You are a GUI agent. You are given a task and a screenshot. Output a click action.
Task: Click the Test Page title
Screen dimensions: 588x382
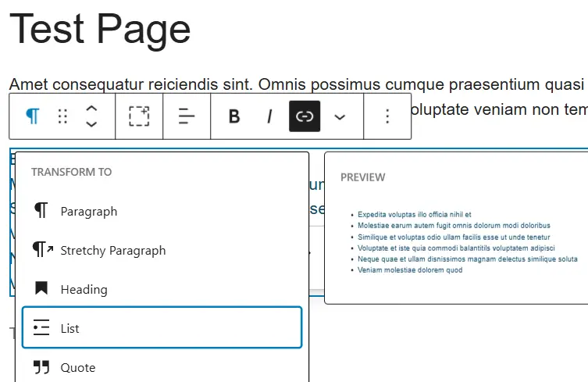[100, 29]
